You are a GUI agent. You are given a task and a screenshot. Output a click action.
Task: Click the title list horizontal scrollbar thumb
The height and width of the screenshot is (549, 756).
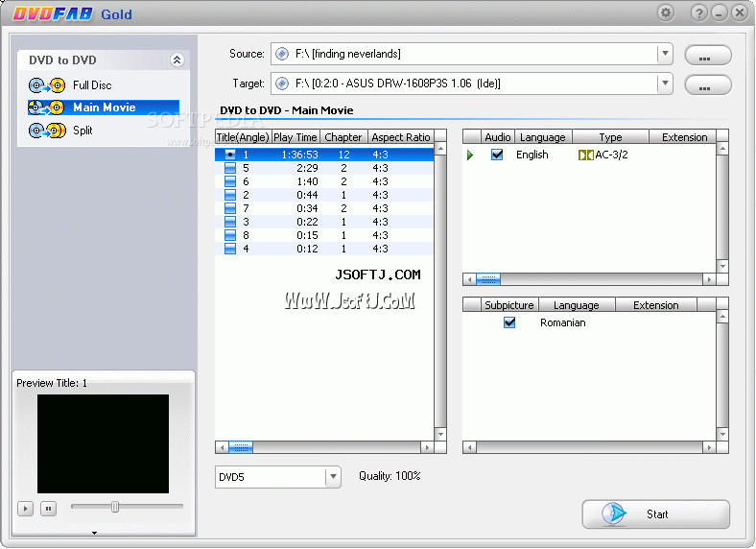point(241,447)
